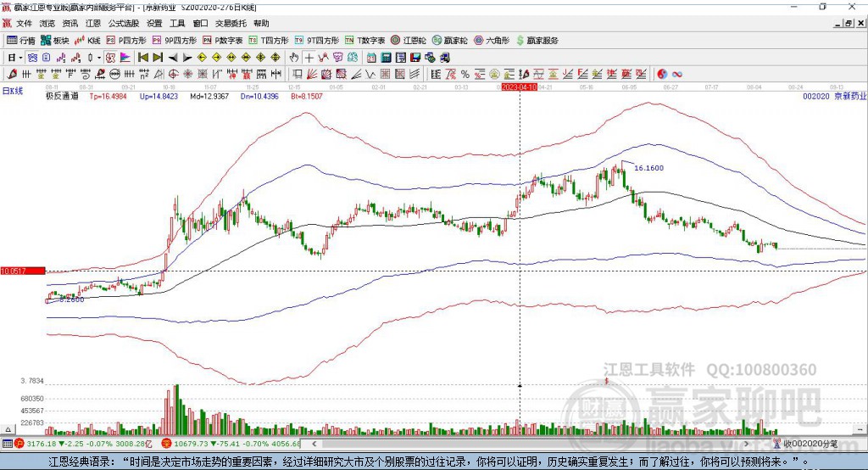Click the 日K线 label
The image size is (868, 470).
(x=13, y=91)
